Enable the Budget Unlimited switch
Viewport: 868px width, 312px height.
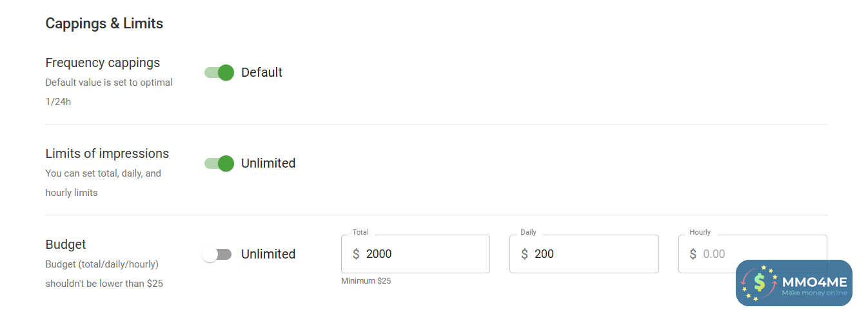coord(217,255)
